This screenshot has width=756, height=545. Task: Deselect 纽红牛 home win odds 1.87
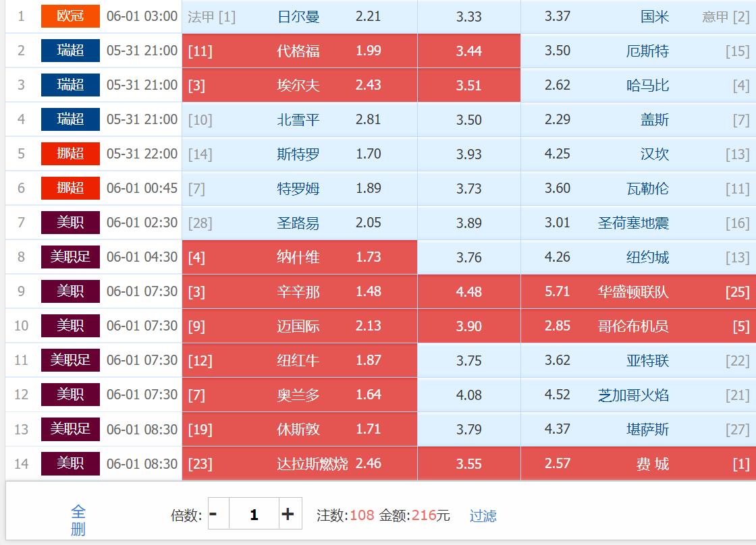coord(300,360)
